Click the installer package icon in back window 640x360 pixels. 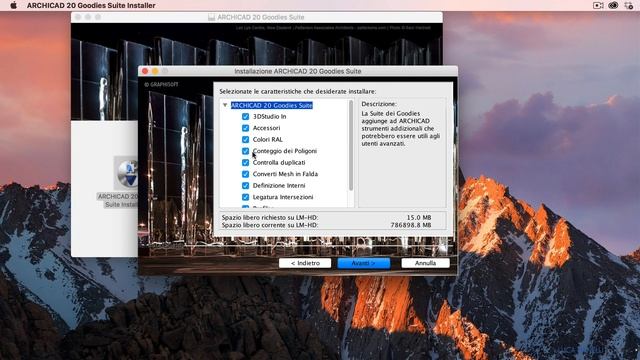(127, 173)
